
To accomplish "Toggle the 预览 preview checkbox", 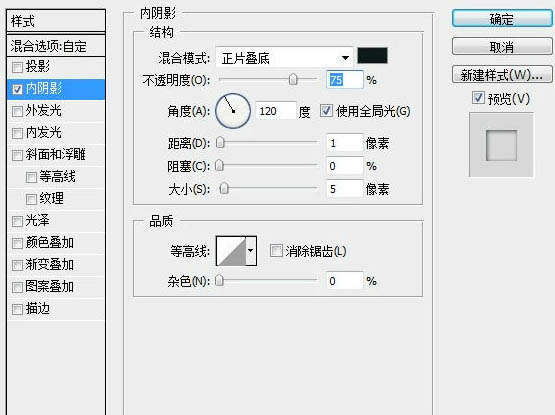I will point(478,98).
